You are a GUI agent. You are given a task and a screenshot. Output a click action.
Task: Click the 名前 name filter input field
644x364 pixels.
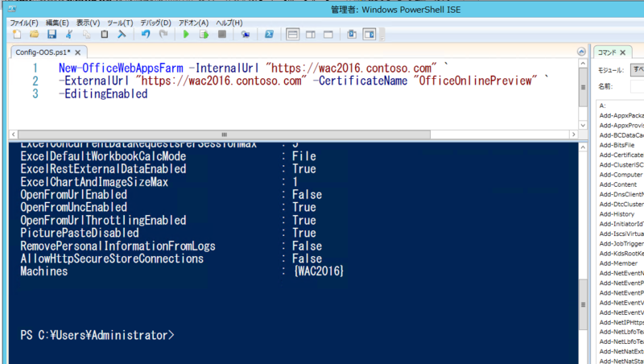click(x=636, y=86)
